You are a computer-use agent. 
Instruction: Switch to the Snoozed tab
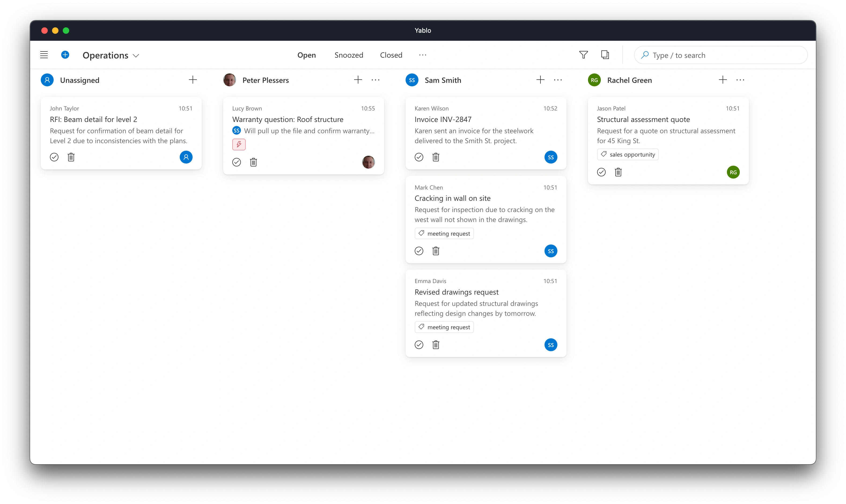click(349, 55)
